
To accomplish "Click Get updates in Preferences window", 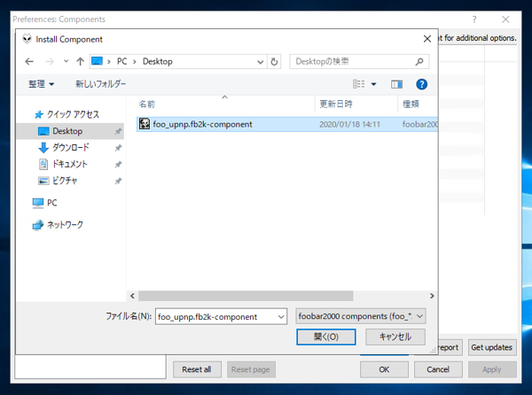I will [492, 347].
